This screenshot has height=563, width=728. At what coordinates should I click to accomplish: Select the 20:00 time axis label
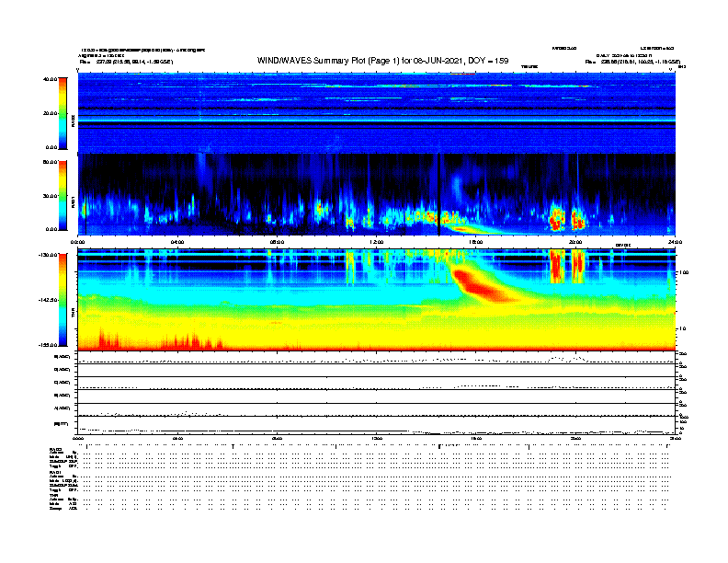tap(574, 242)
